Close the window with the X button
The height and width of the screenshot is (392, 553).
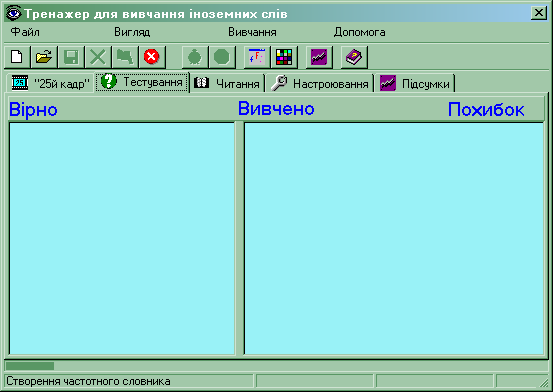pyautogui.click(x=539, y=13)
